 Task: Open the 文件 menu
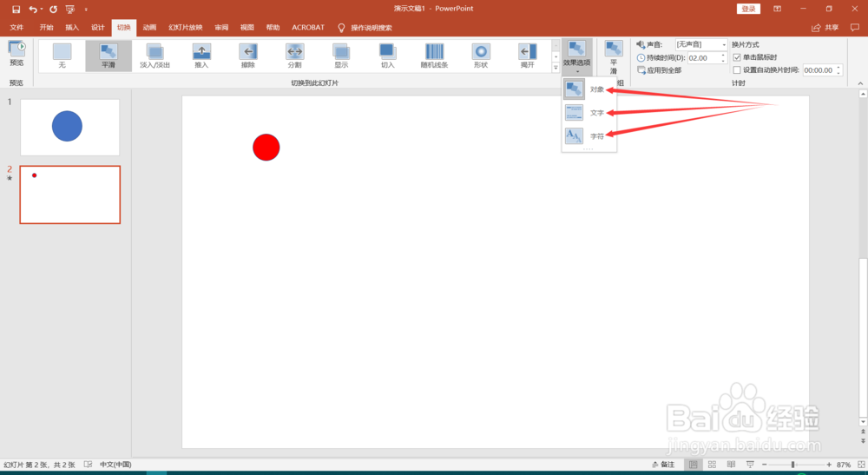16,27
